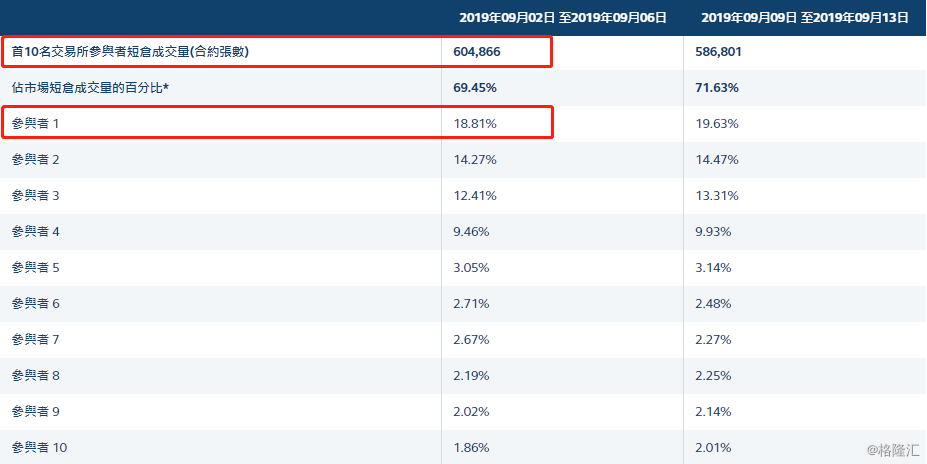Click the 18.81% cell for 參與者 1
The width and height of the screenshot is (927, 464).
pyautogui.click(x=475, y=123)
